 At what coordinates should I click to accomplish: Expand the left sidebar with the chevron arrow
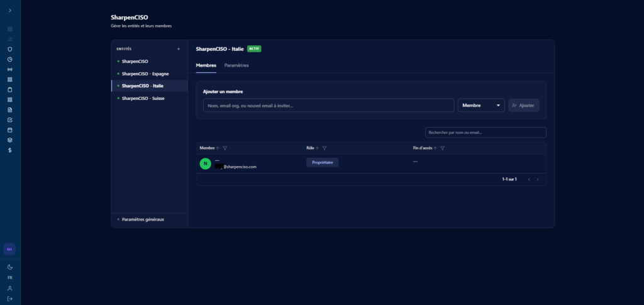[x=10, y=10]
